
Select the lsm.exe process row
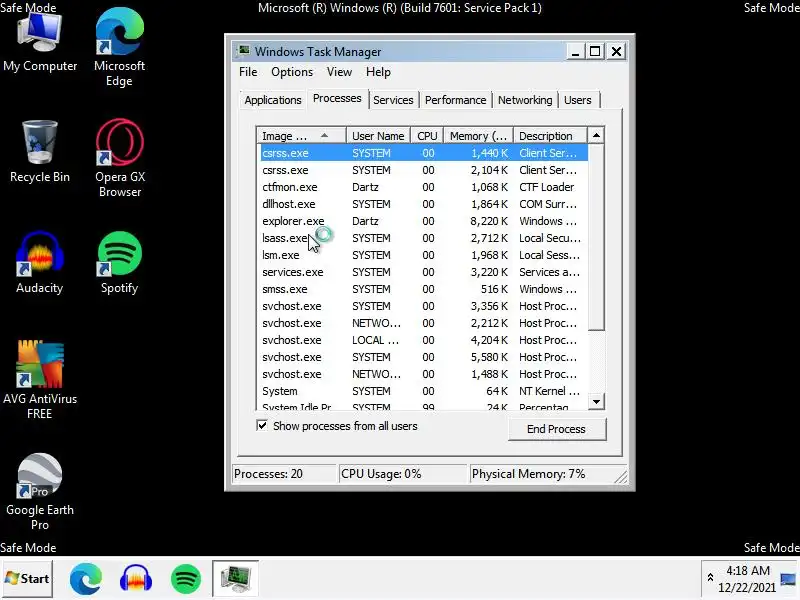coord(423,255)
